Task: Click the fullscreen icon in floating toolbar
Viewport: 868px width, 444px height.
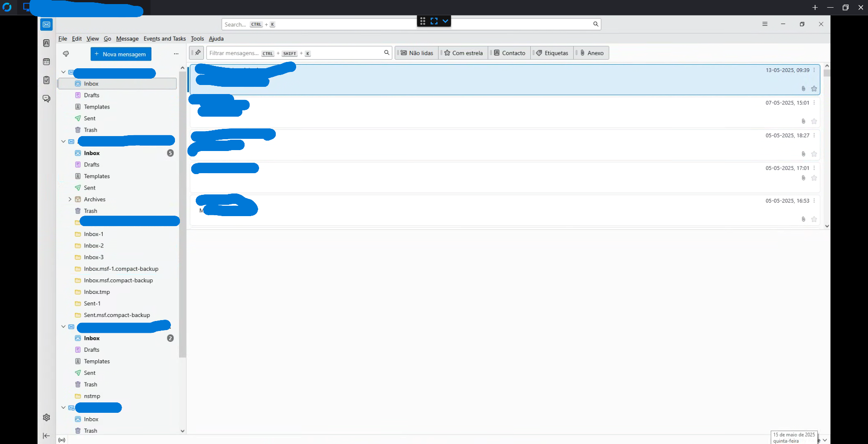Action: coord(434,21)
